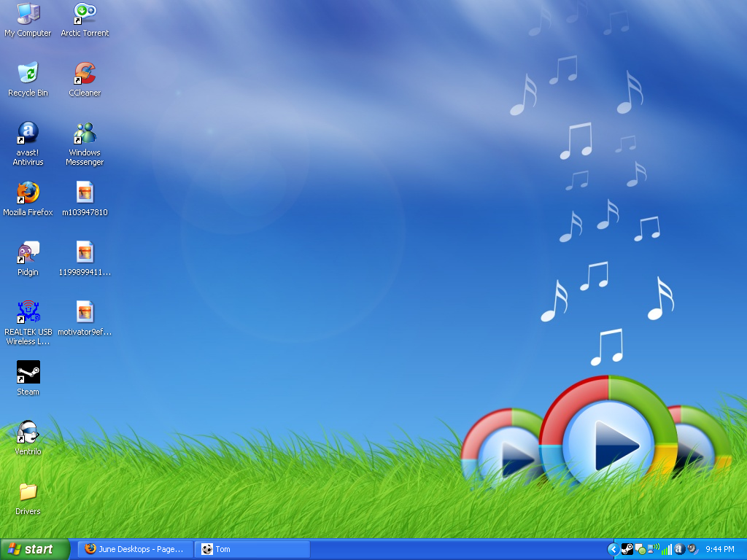The height and width of the screenshot is (560, 747).
Task: Click the avast! tray icon
Action: tap(679, 550)
